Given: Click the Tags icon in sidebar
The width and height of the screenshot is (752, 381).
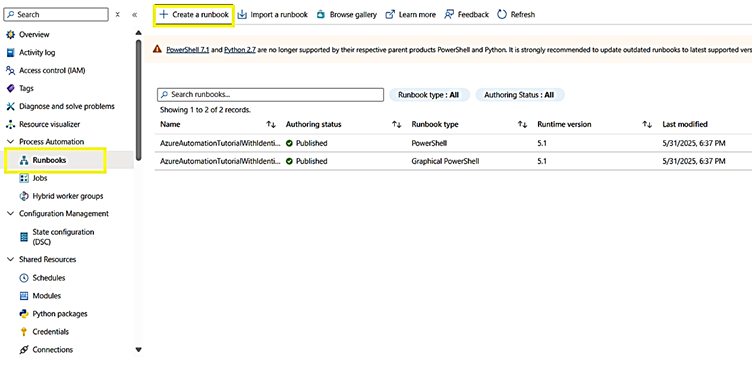Looking at the screenshot, I should coord(11,88).
